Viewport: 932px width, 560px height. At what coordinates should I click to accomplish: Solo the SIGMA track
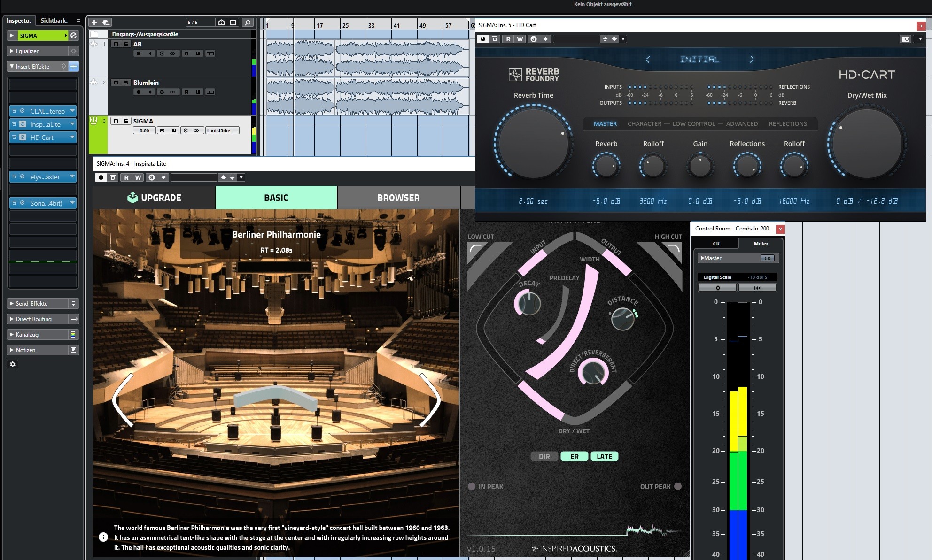pos(125,121)
